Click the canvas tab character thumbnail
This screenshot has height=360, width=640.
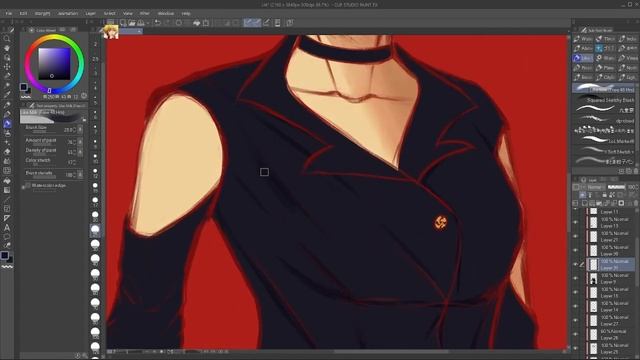(111, 32)
